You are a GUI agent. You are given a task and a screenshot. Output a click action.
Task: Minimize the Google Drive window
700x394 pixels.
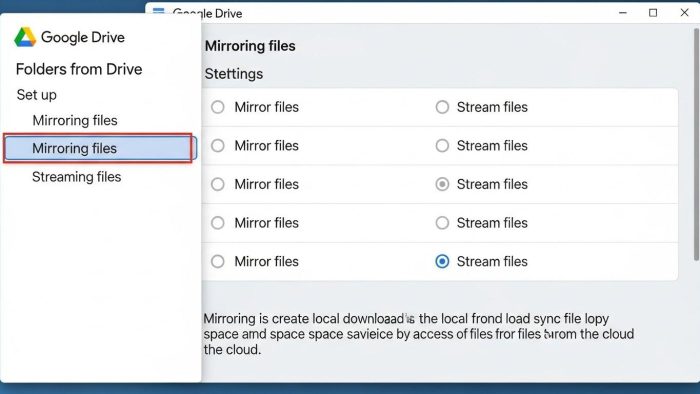tap(623, 13)
